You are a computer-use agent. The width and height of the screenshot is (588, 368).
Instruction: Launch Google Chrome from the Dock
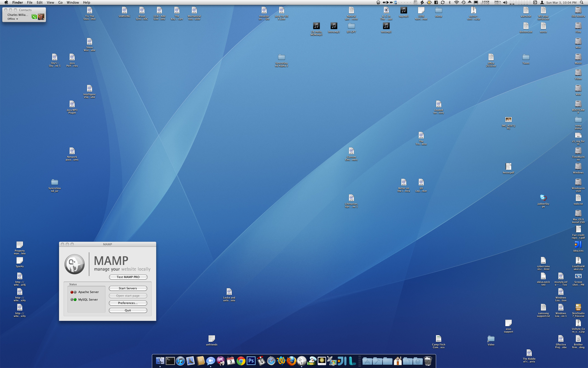pyautogui.click(x=241, y=361)
